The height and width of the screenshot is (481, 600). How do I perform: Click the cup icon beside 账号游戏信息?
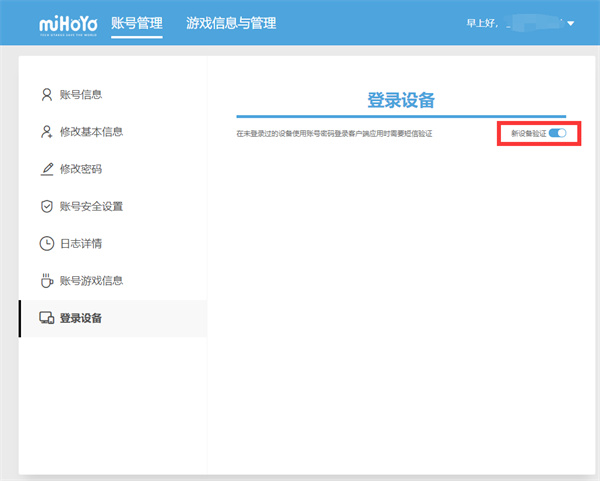(x=46, y=280)
